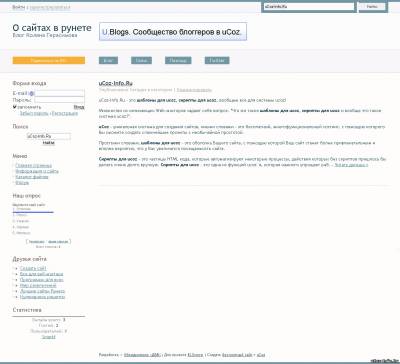Image resolution: width=400 pixels, height=364 pixels.
Task: Click the orange subscribe RSS button
Action: pyautogui.click(x=49, y=60)
